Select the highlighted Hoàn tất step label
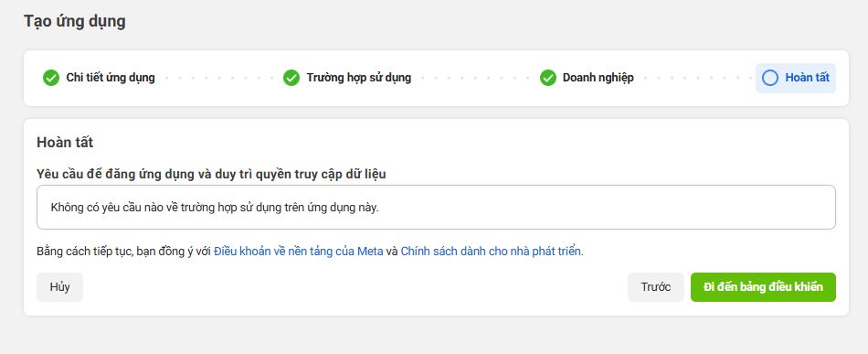Screen dimensions: 868x354 point(807,78)
